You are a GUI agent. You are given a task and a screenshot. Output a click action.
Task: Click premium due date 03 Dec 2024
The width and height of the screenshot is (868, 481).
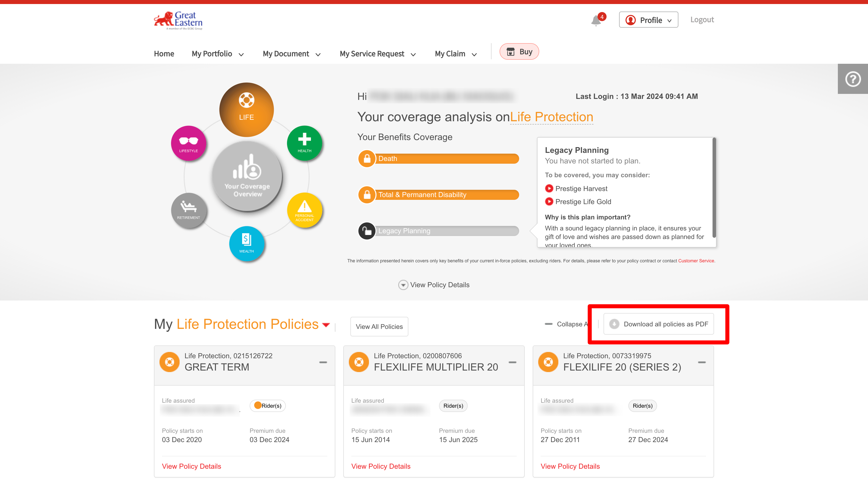tap(269, 440)
